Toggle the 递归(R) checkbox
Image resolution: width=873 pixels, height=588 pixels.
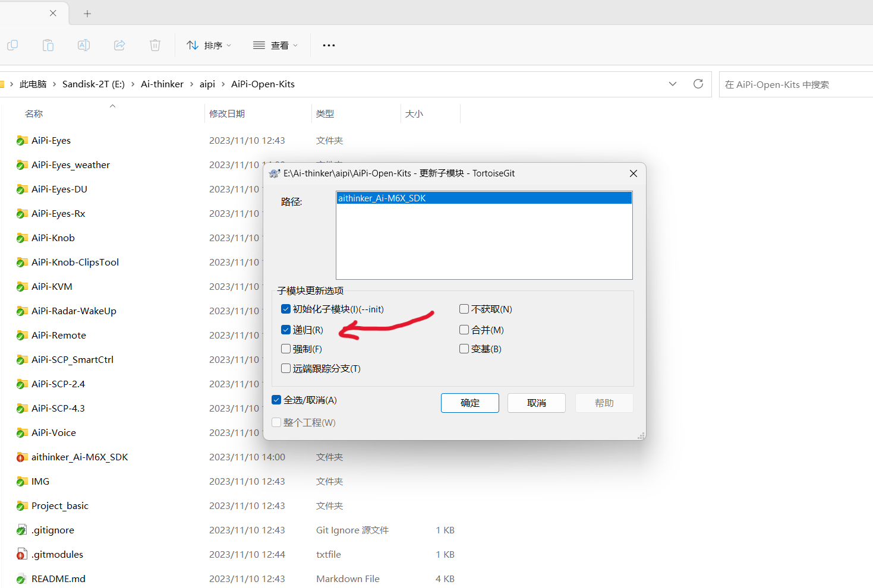286,330
